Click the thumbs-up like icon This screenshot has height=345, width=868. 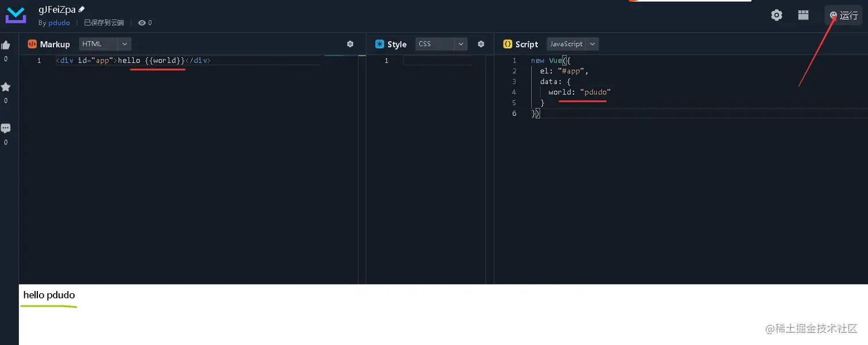6,45
